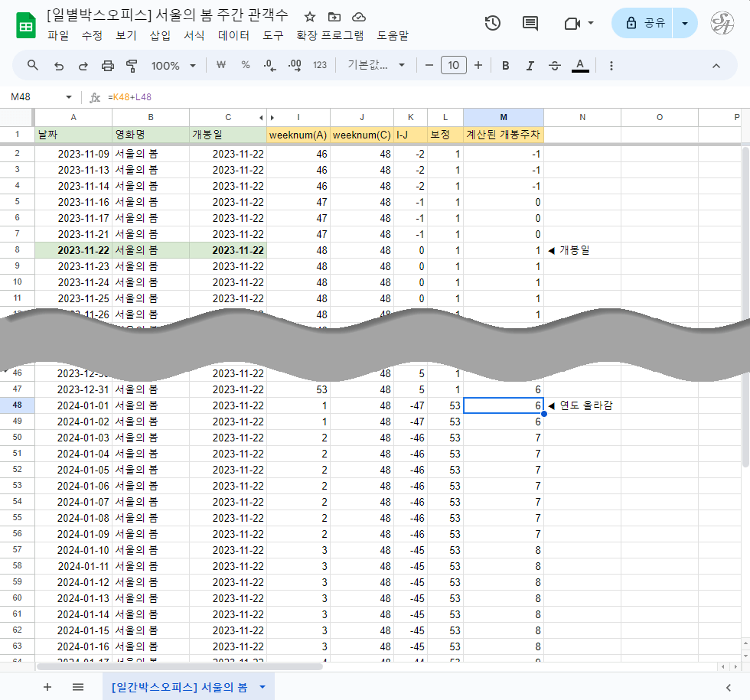Toggle strikethrough formatting button
Screen dimensions: 750x700
pos(555,66)
